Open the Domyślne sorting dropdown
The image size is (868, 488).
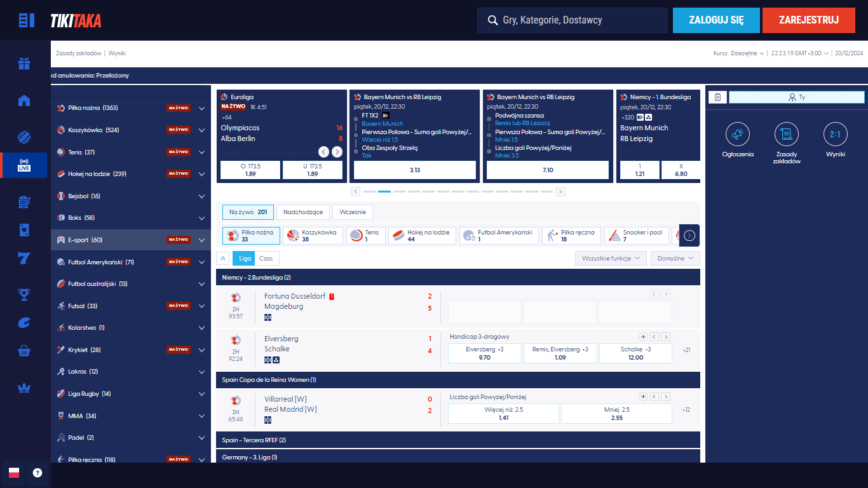675,258
